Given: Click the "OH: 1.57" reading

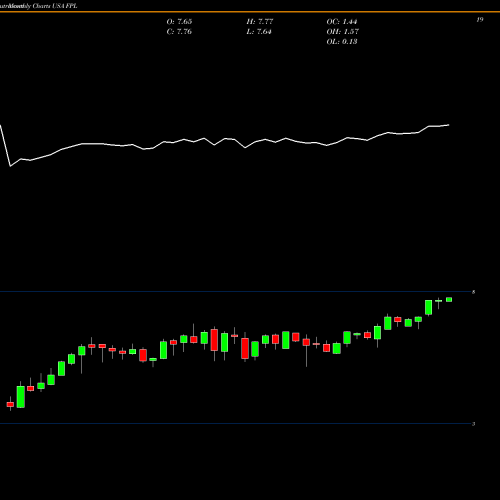Looking at the screenshot, I should (342, 32).
